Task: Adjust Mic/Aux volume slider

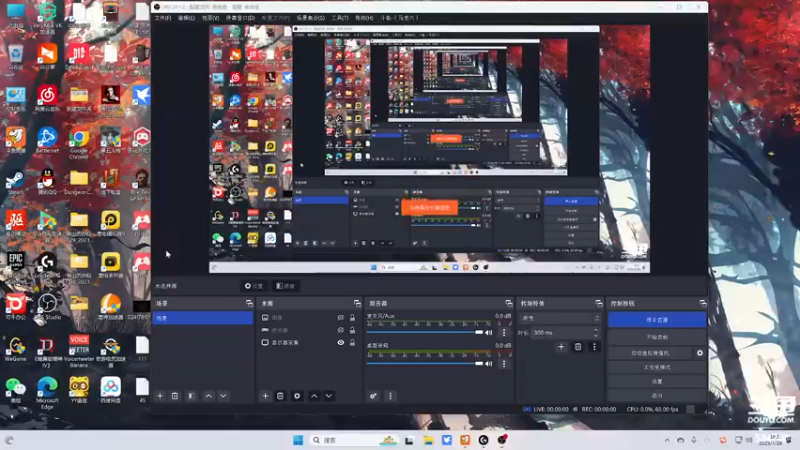Action: (424, 333)
